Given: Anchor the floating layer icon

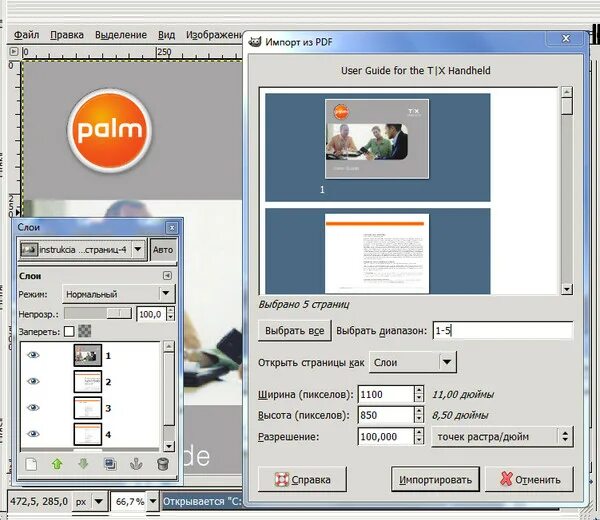Looking at the screenshot, I should point(136,464).
